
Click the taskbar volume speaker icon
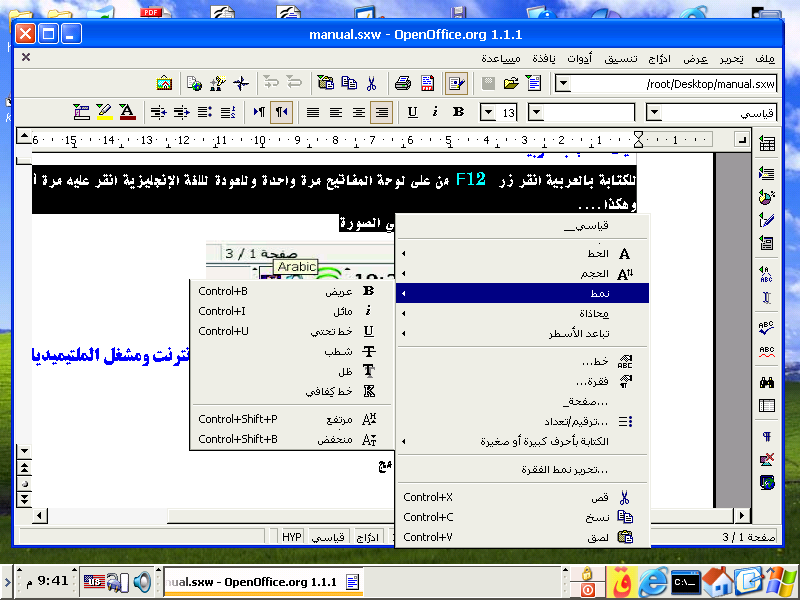pyautogui.click(x=142, y=582)
